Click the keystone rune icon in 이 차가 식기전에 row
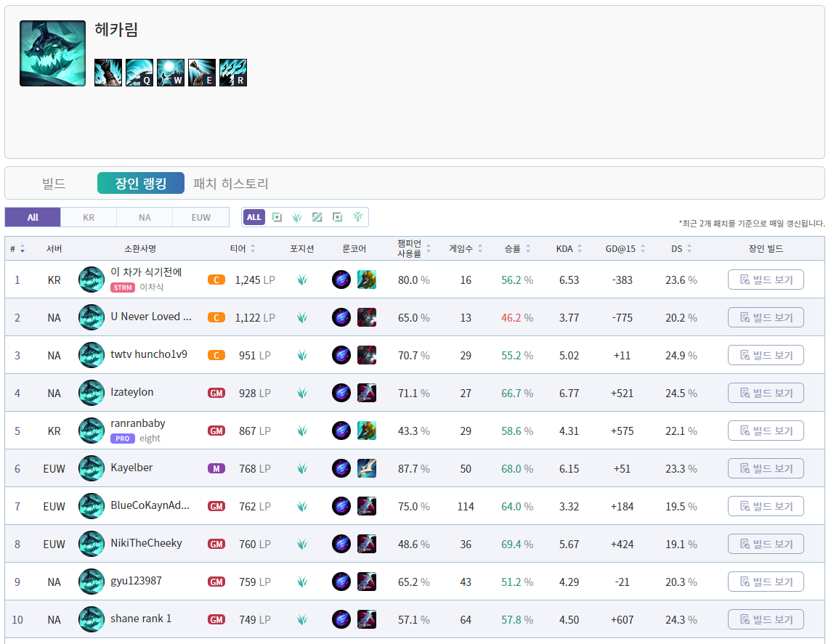831x644 pixels. [x=341, y=280]
